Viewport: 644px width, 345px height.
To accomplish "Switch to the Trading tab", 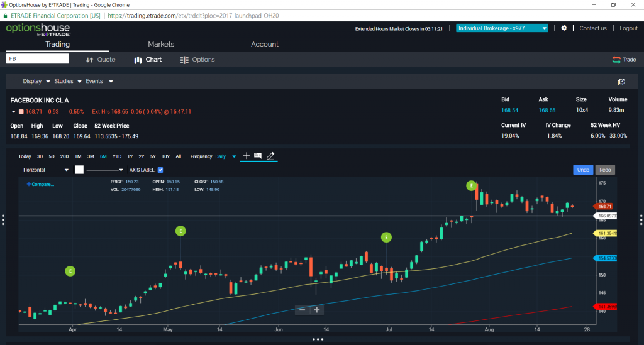I will [57, 44].
